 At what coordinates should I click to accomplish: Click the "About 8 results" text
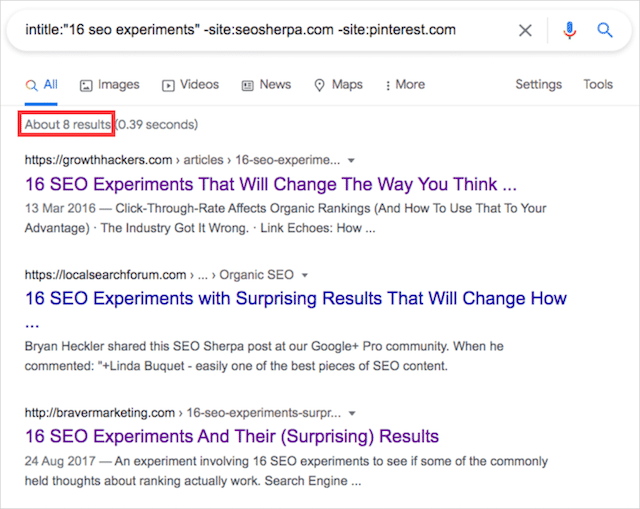click(x=67, y=124)
